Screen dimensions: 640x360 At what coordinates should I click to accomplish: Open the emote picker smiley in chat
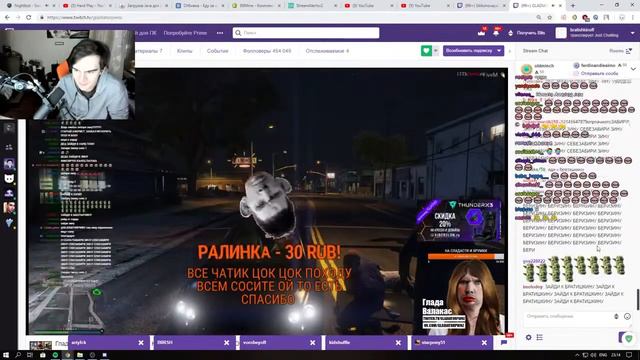coord(627,316)
